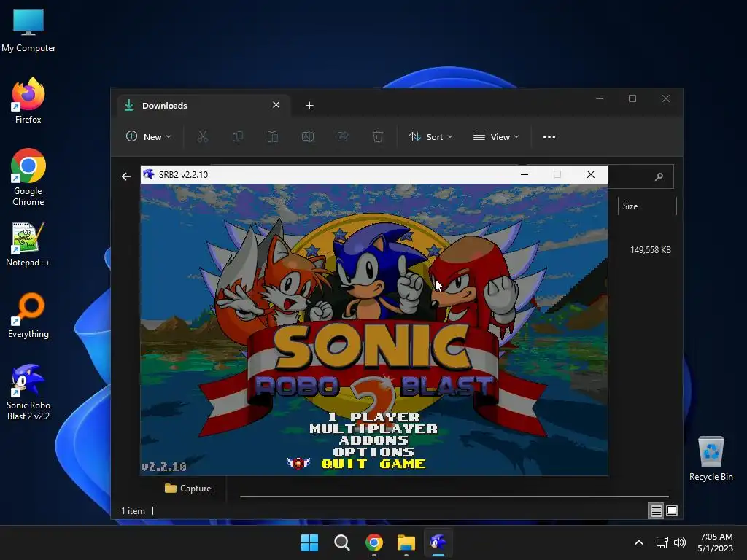The image size is (747, 560).
Task: Select 1 PLAYER in game menu
Action: pos(374,417)
